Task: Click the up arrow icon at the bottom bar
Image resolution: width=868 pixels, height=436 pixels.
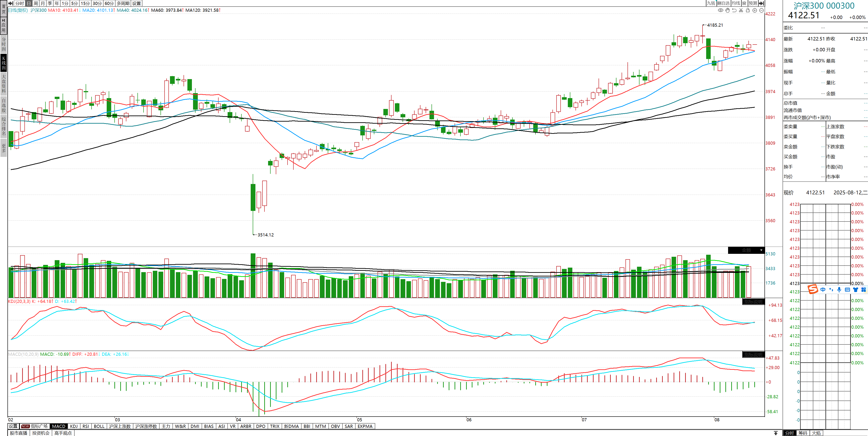Action: (776, 433)
